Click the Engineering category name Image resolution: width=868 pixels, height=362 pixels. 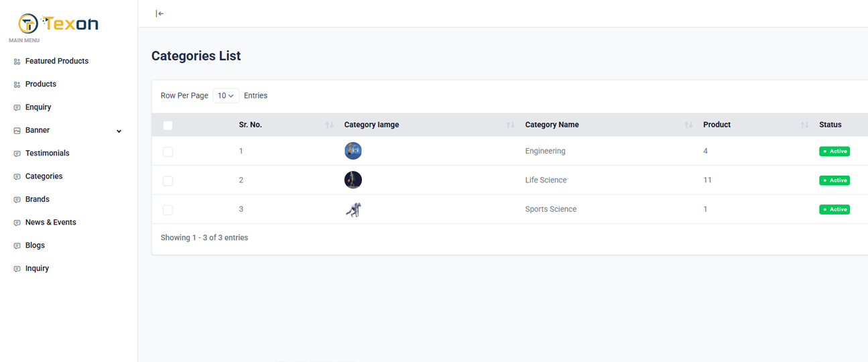pyautogui.click(x=546, y=151)
